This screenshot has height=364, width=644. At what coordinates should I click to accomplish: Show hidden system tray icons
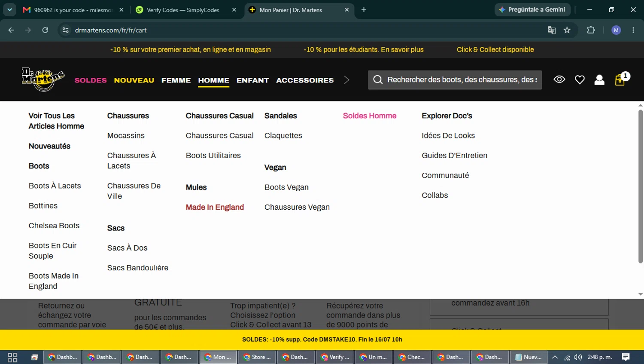click(x=555, y=357)
